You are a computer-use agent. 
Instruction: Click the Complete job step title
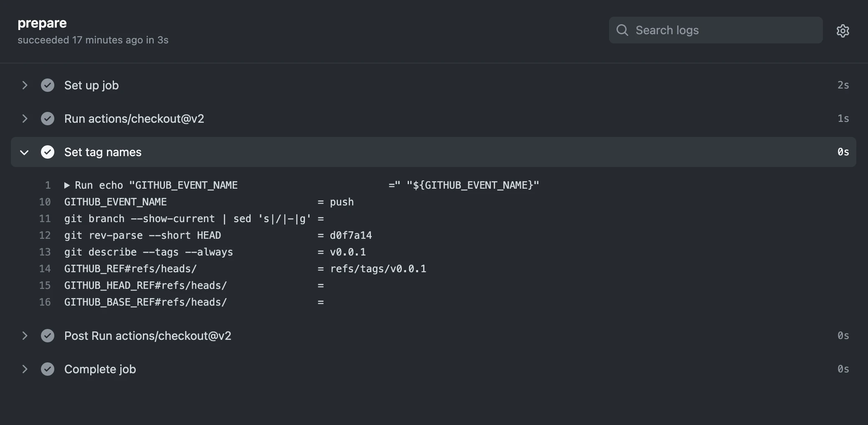pos(100,369)
